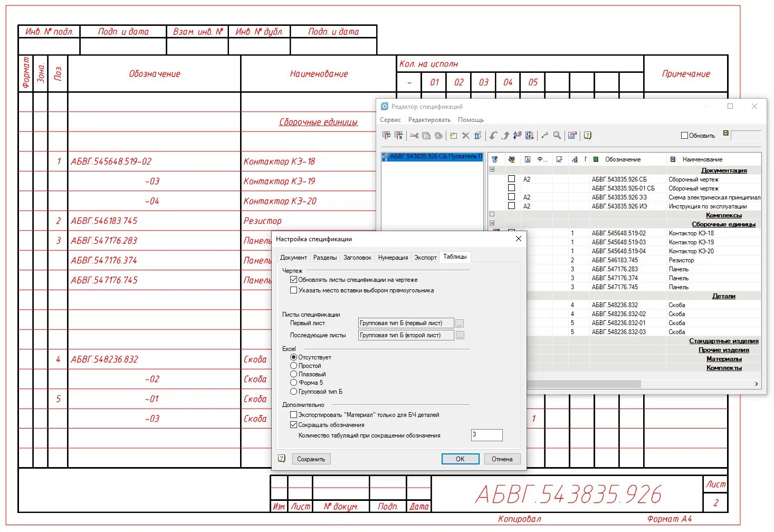Click the table icon with green X
This screenshot has height=532, width=774.
(x=399, y=136)
